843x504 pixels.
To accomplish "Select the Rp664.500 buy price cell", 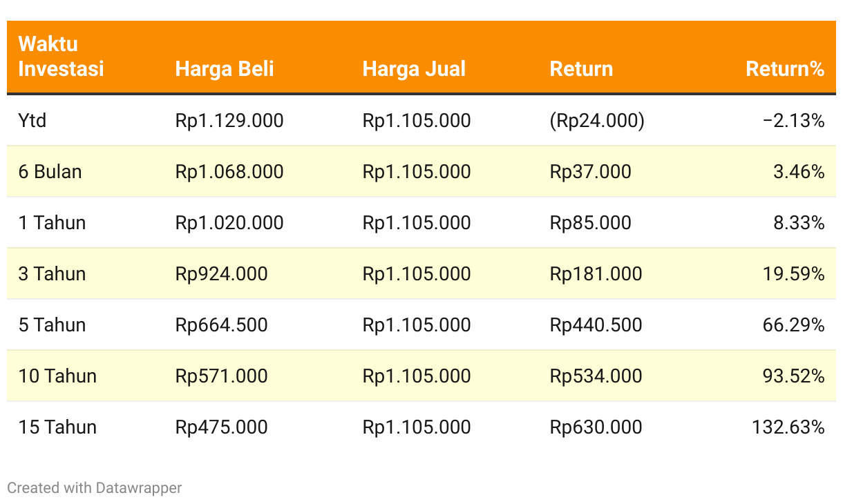I will (x=221, y=325).
